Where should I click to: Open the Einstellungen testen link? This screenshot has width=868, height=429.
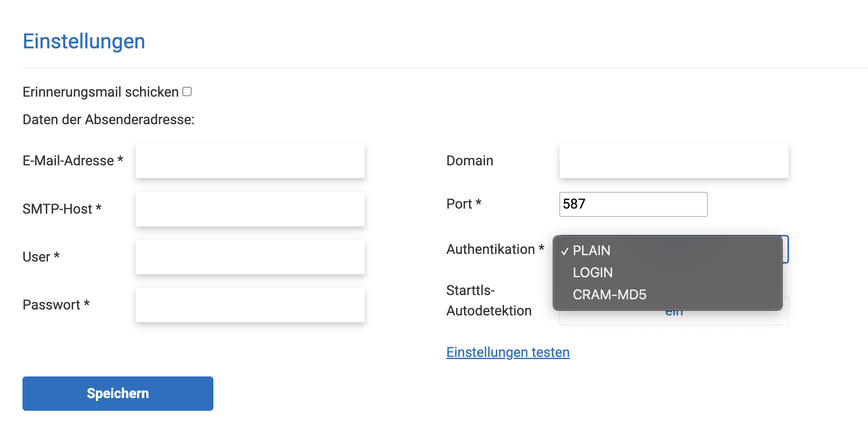[x=508, y=352]
